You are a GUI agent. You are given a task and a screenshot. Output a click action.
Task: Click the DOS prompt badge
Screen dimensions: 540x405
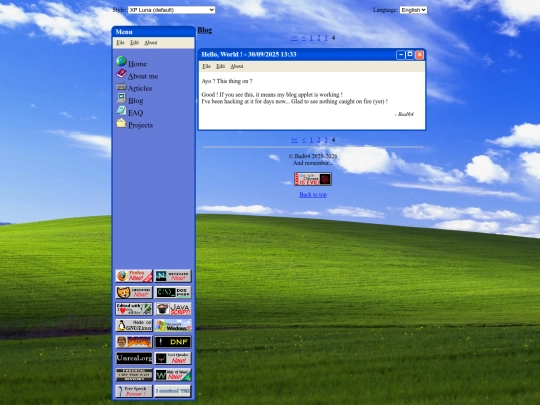coord(173,292)
